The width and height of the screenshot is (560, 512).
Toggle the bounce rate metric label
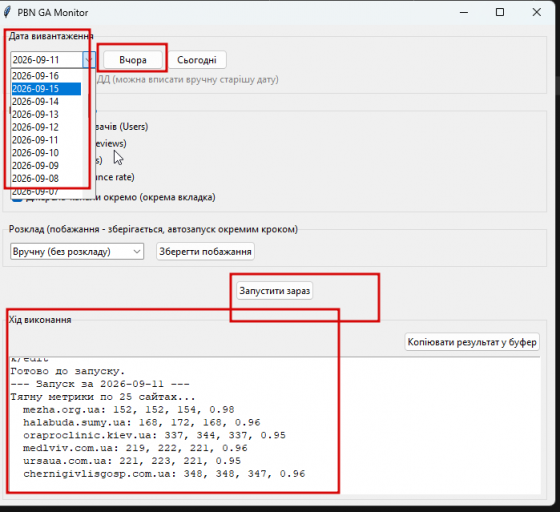(115, 177)
